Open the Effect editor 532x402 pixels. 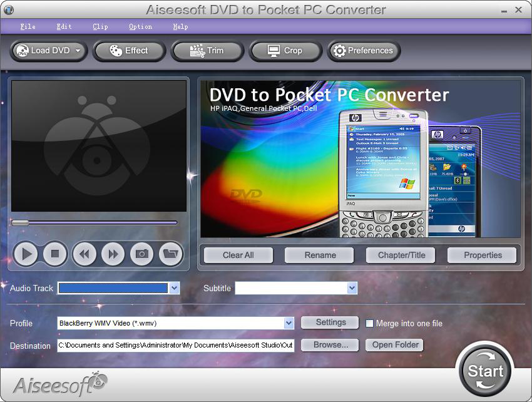[x=129, y=51]
